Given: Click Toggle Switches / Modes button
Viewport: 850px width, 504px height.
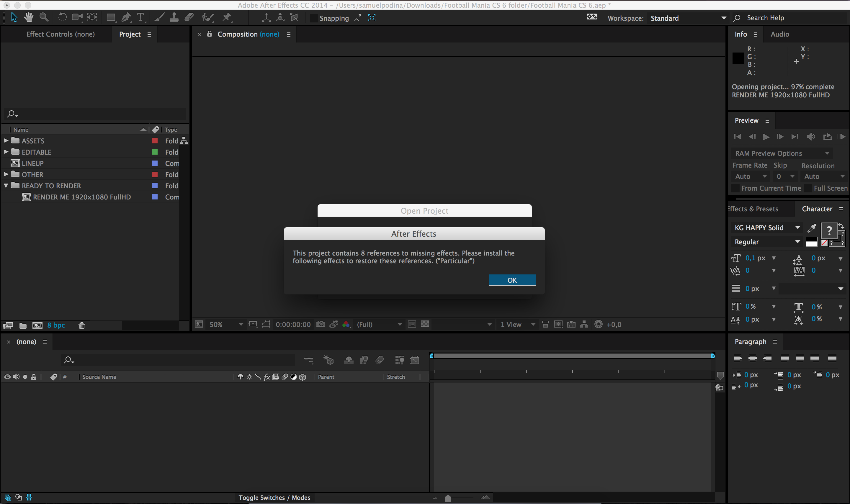Looking at the screenshot, I should [274, 498].
